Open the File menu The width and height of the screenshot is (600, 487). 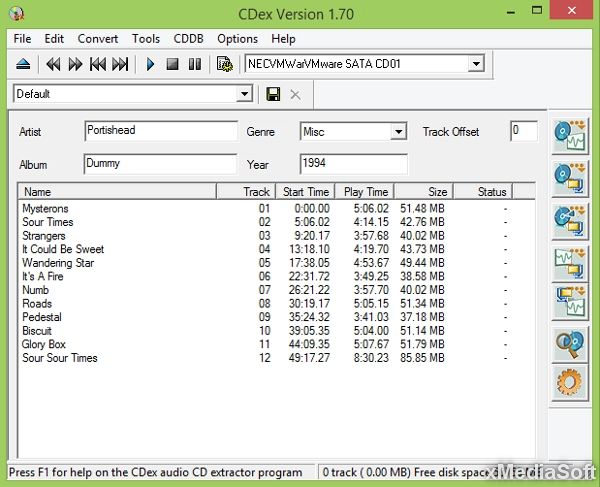coord(22,39)
